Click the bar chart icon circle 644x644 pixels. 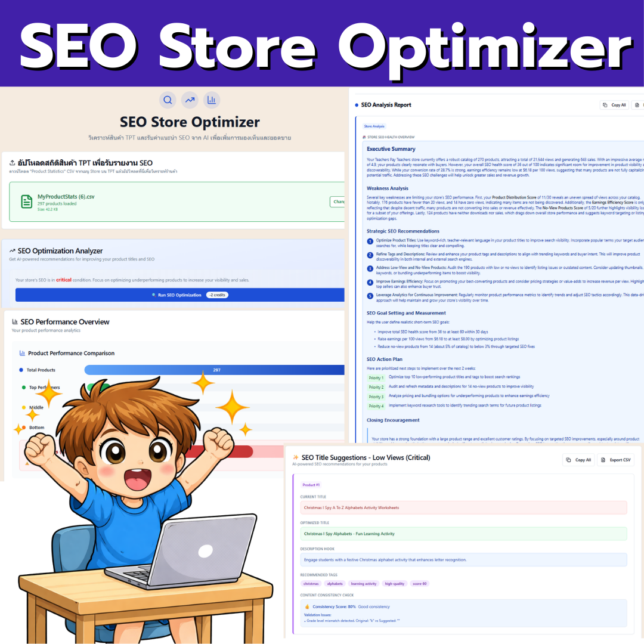coord(212,100)
